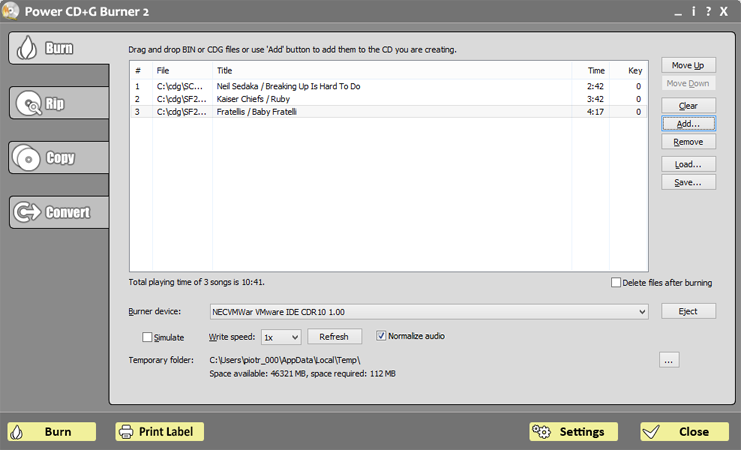Viewport: 741px width, 450px height.
Task: Open the Burner device dropdown
Action: coord(429,312)
